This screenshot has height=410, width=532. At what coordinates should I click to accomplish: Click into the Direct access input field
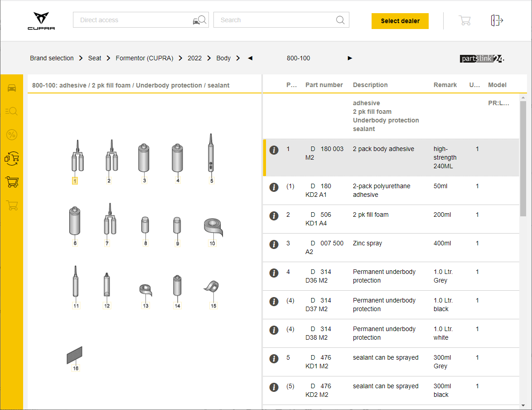click(x=131, y=20)
